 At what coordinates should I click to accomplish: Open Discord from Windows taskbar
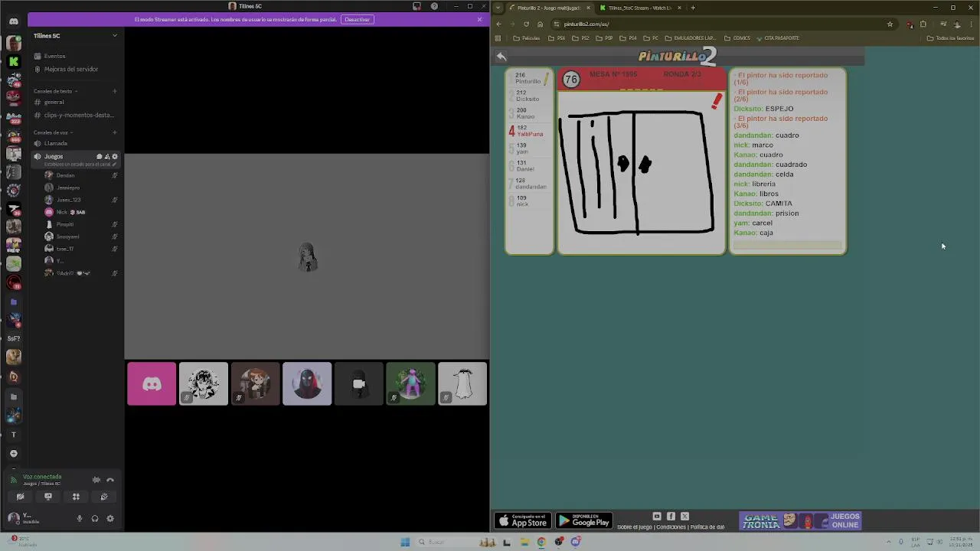(x=576, y=542)
